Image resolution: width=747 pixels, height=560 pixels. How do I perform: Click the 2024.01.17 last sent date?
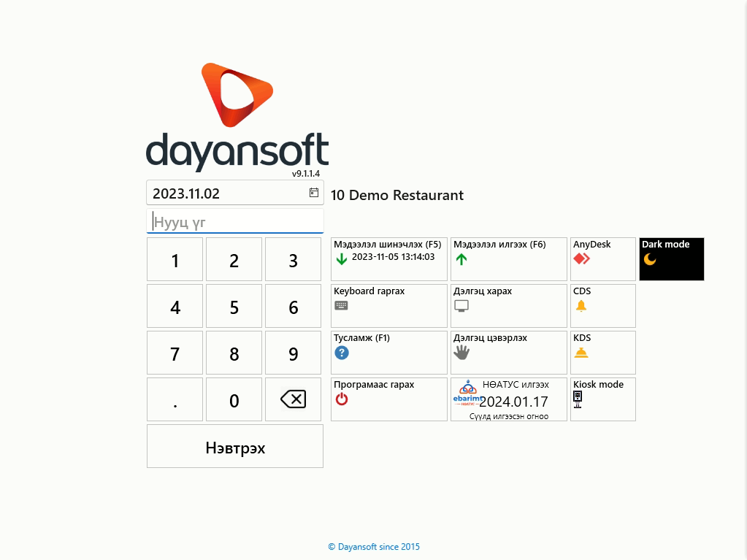click(x=513, y=402)
